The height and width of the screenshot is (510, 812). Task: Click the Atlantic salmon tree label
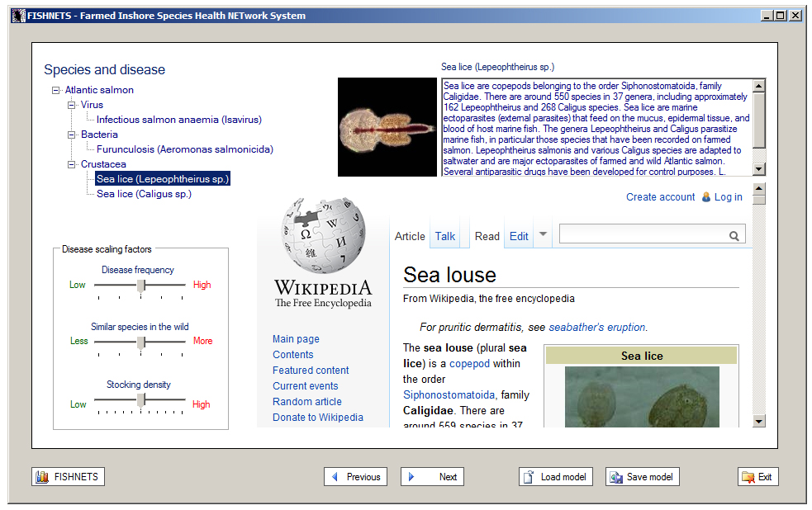point(99,90)
